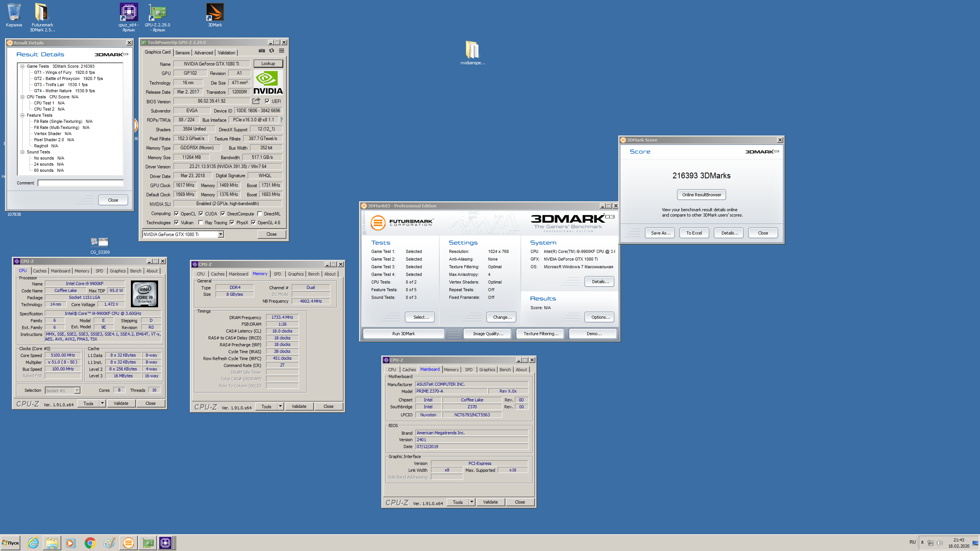Click the Start button labeled Пуск
The image size is (980, 551).
(10, 543)
